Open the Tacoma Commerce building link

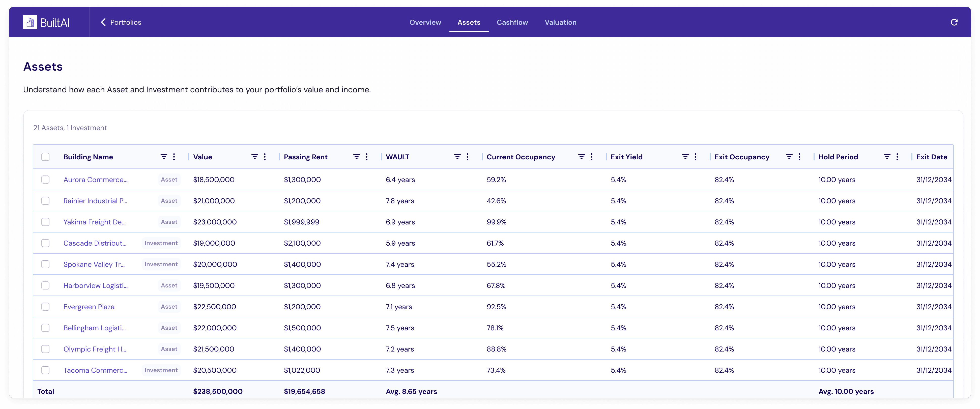(95, 370)
